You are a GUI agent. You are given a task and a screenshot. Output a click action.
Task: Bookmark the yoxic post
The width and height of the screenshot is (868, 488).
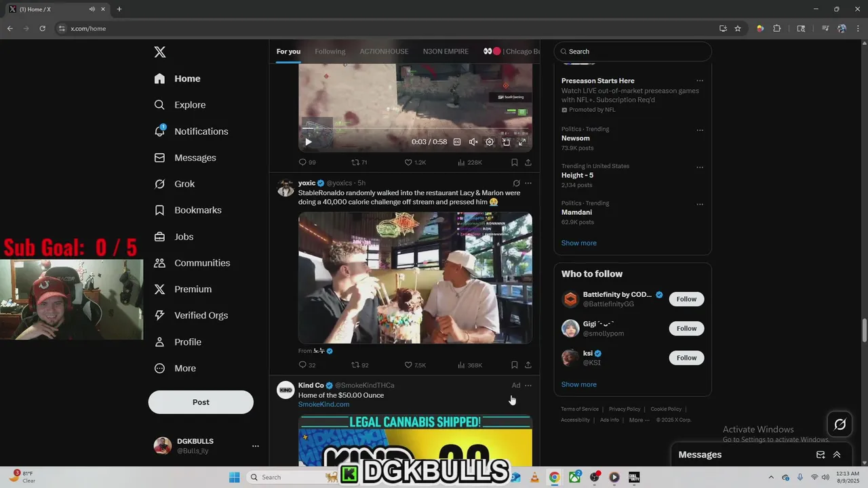(x=514, y=365)
